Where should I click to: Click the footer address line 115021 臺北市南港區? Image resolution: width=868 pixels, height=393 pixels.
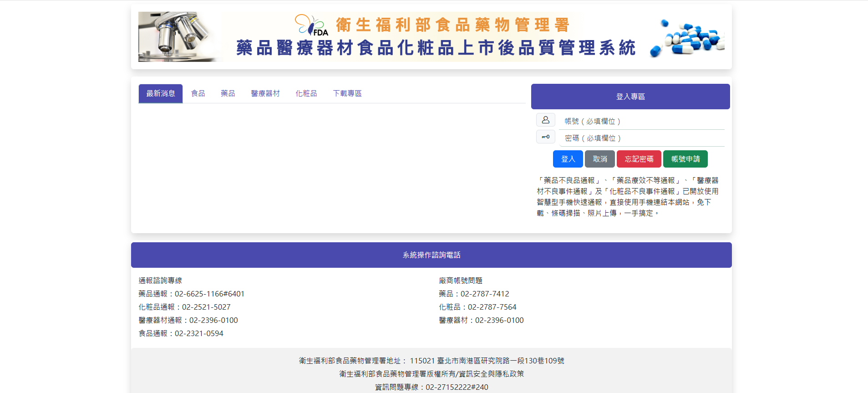coord(431,361)
